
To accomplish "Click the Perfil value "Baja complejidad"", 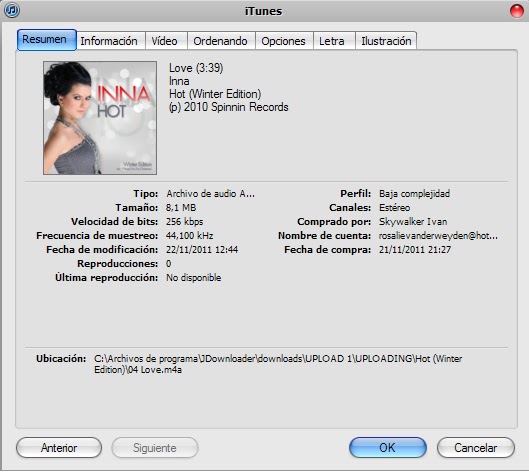I will point(414,194).
